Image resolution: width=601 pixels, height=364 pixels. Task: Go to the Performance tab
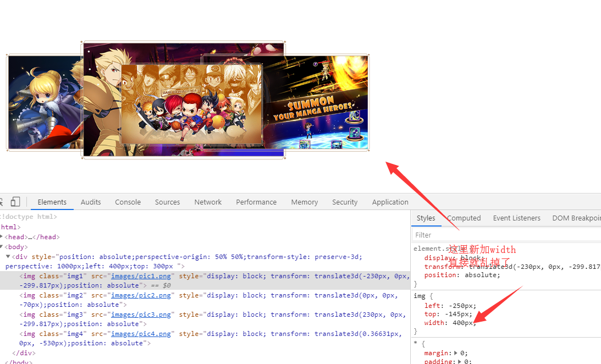click(256, 202)
